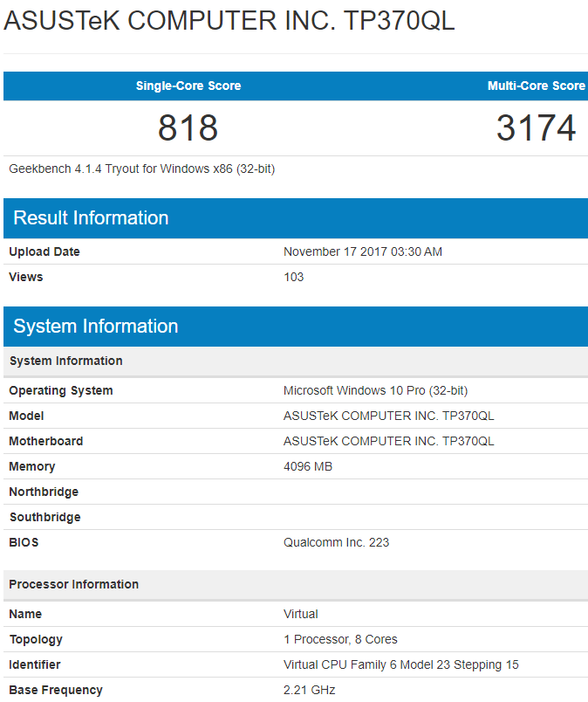Click the Motherboard row label
This screenshot has width=588, height=702.
pos(46,441)
